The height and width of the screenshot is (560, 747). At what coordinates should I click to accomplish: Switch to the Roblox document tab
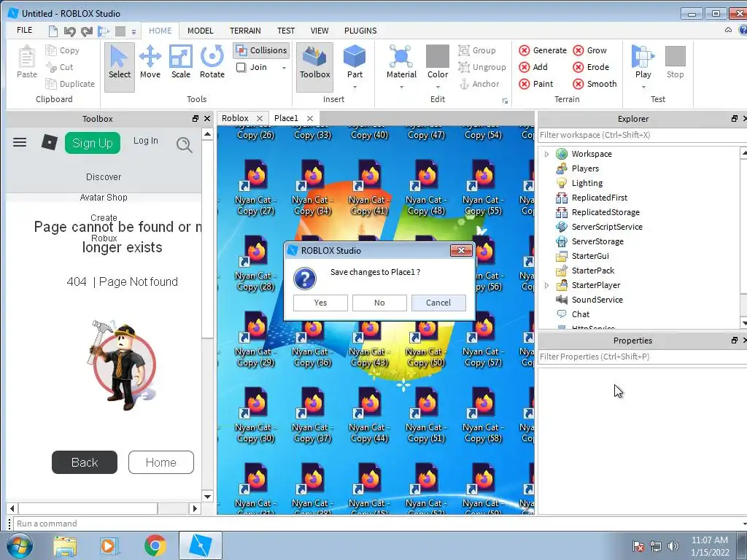tap(236, 118)
